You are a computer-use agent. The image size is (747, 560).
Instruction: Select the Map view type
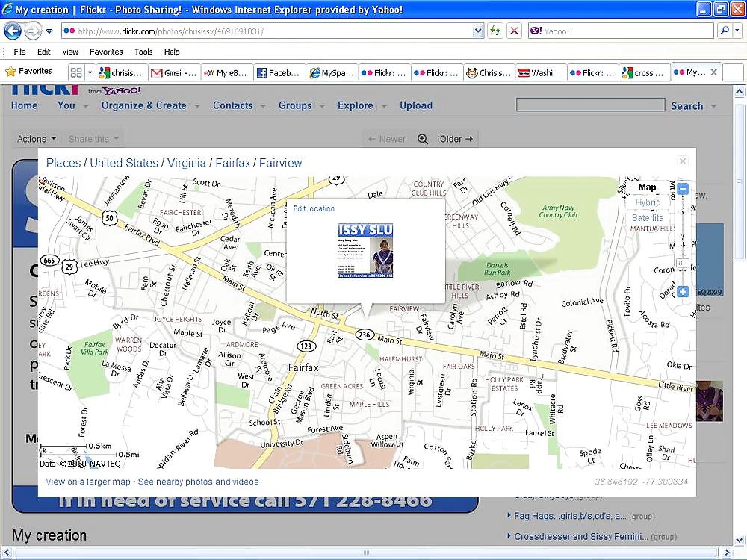click(x=647, y=187)
